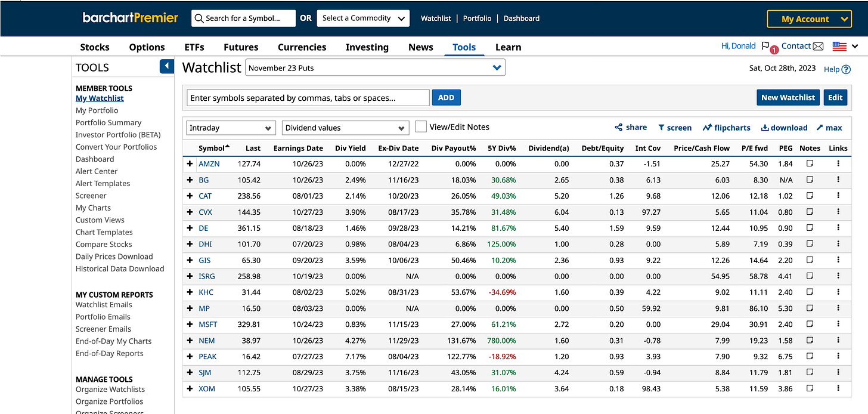868x414 pixels.
Task: Expand the DHI row
Action: click(190, 244)
